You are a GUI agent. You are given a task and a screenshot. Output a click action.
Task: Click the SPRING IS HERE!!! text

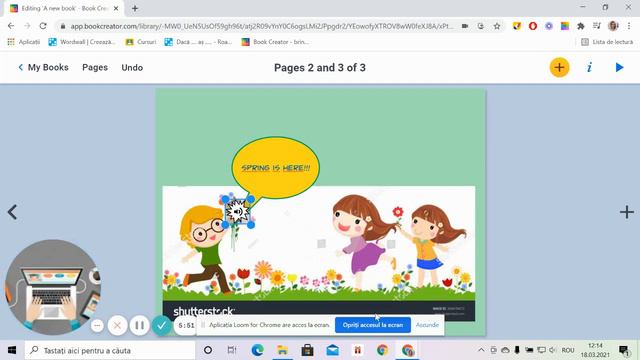276,168
